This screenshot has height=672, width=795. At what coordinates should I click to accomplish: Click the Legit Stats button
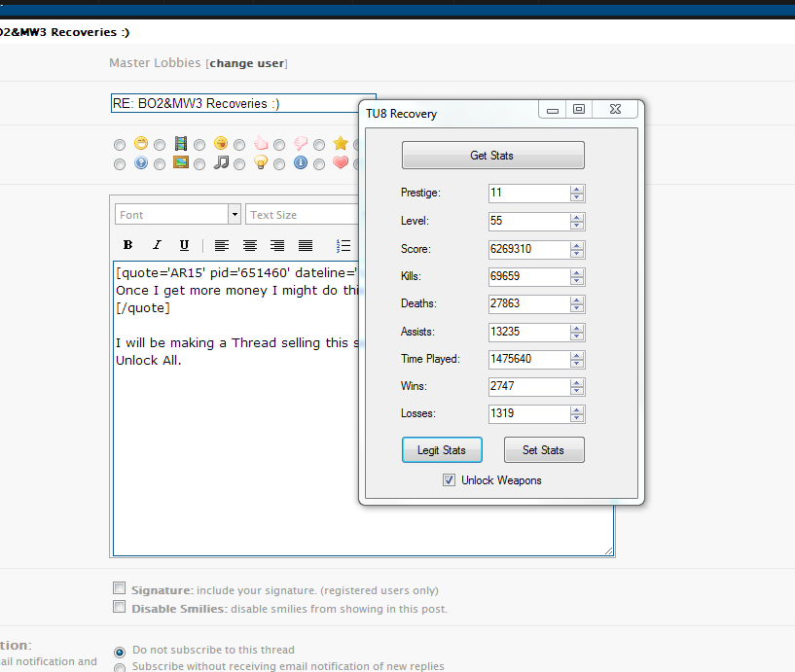click(442, 449)
